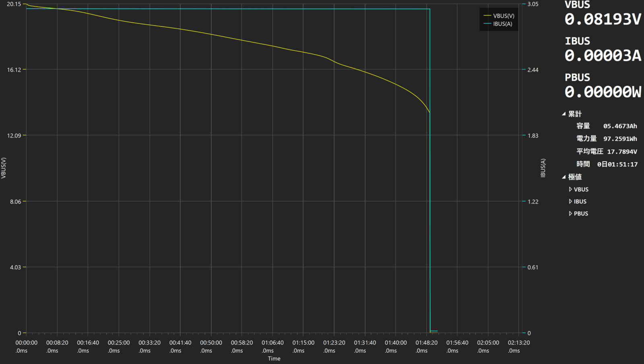Select the 平均電圧 value 17.7894V
The height and width of the screenshot is (364, 644).
(x=622, y=152)
